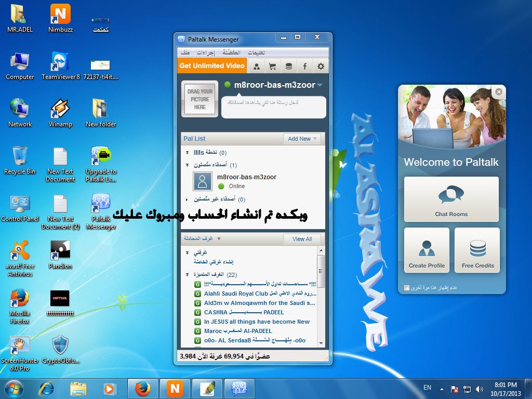Open the Add New dropdown in Pal List
Image resolution: width=532 pixels, height=399 pixels.
[x=302, y=139]
